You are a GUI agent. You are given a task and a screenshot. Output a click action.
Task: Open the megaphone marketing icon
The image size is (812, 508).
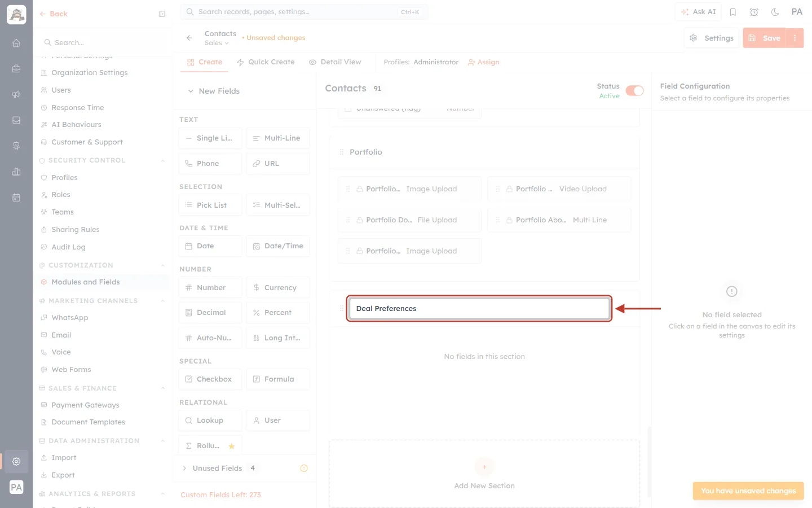click(x=16, y=94)
